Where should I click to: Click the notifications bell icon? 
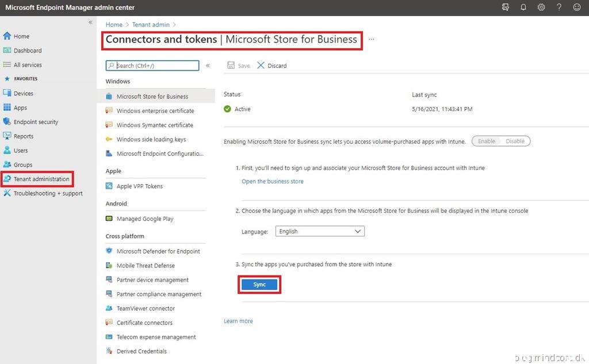coord(523,7)
